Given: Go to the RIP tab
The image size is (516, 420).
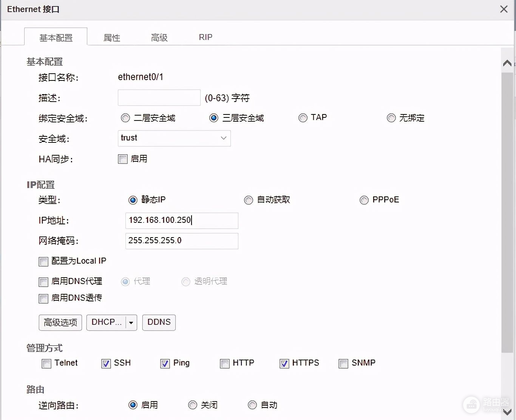Looking at the screenshot, I should pos(205,37).
